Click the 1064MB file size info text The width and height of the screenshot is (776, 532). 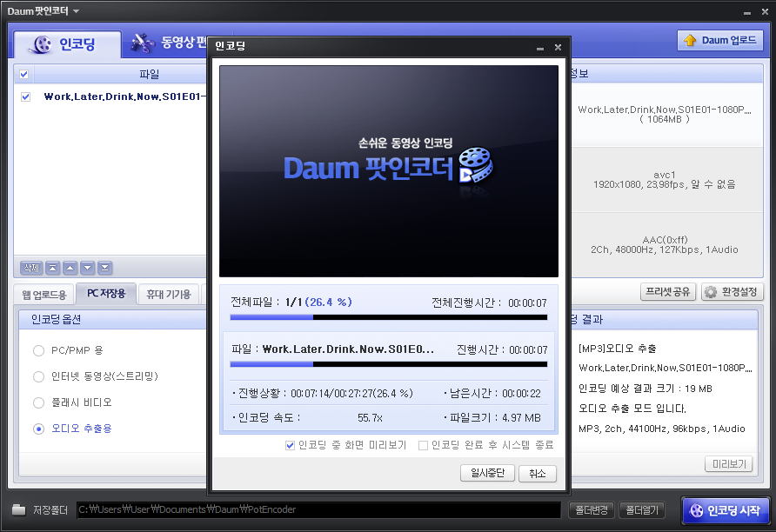click(x=664, y=119)
